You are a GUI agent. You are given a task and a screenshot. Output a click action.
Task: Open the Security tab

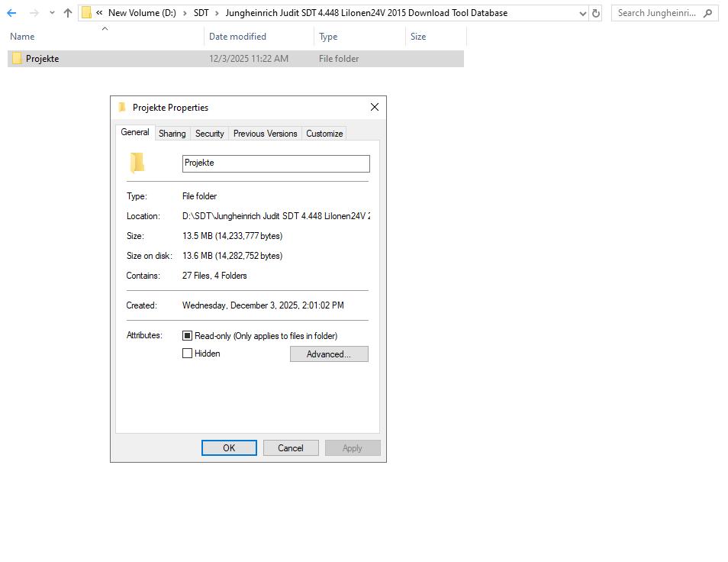(x=209, y=134)
